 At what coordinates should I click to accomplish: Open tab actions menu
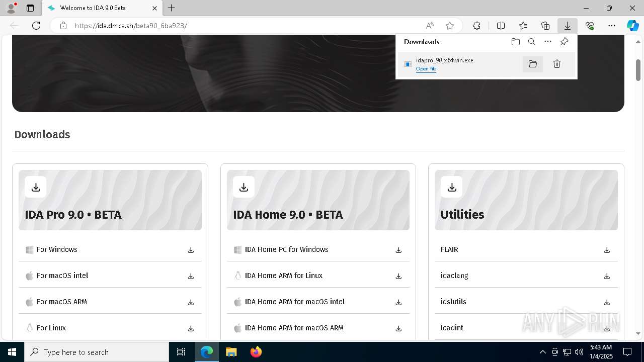tap(30, 8)
